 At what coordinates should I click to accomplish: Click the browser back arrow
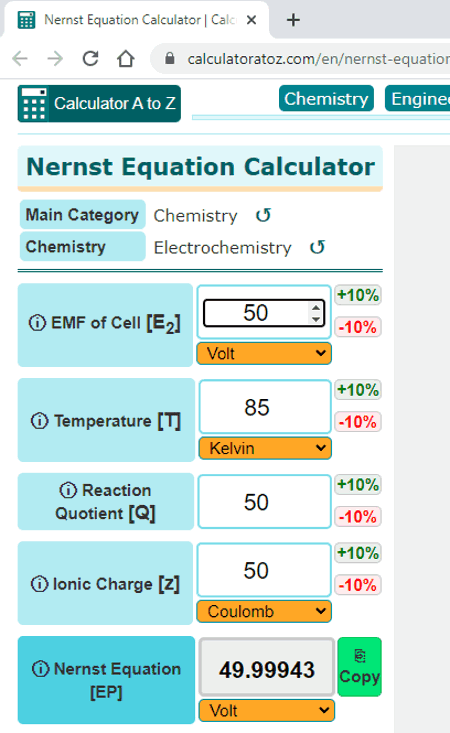[20, 58]
